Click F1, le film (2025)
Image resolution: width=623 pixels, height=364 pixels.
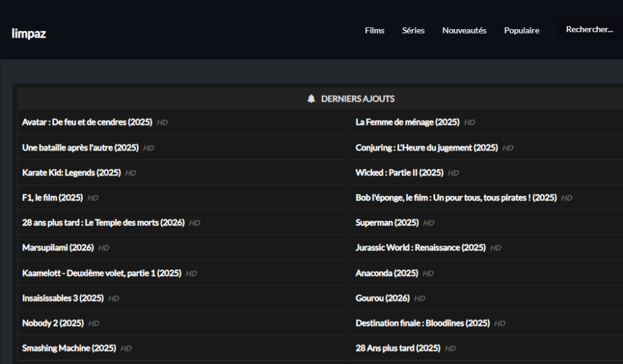pos(52,197)
